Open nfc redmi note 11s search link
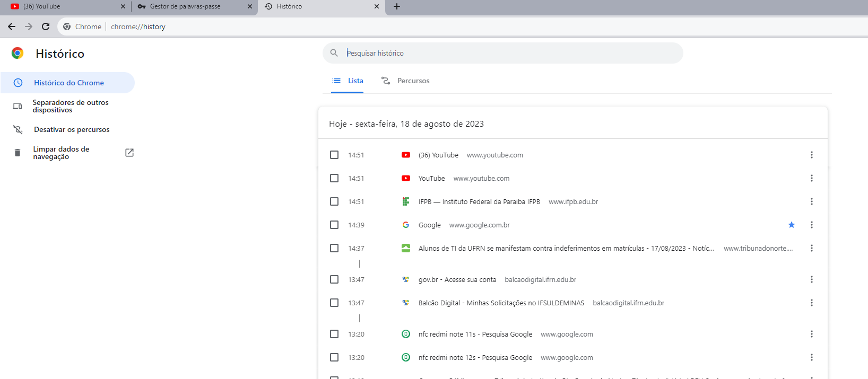868x379 pixels. 475,334
